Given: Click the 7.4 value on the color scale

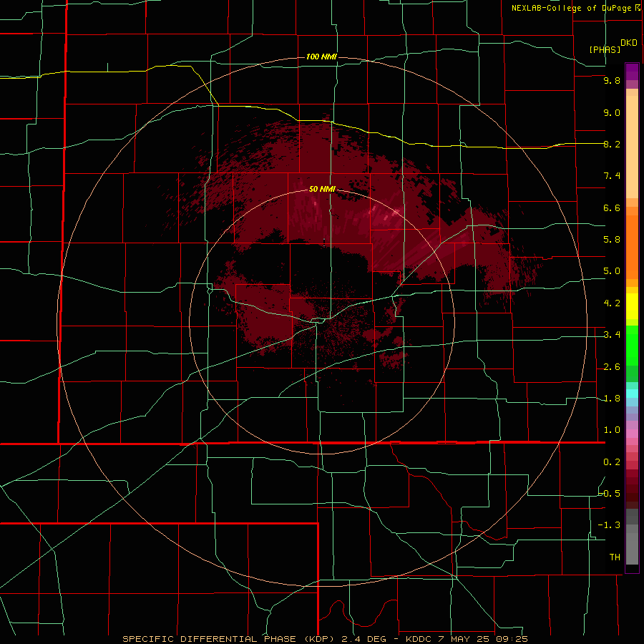Looking at the screenshot, I should tap(612, 176).
